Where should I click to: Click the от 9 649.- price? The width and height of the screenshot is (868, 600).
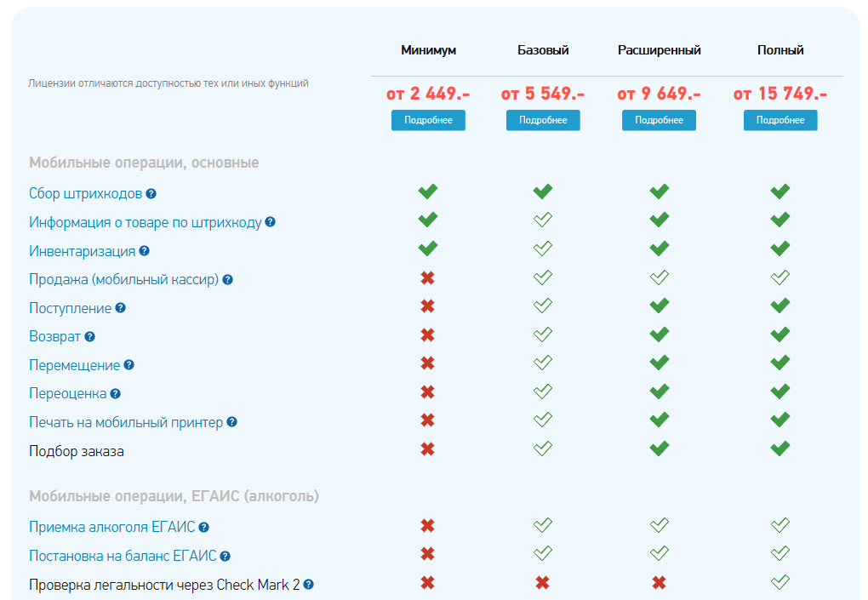coord(659,94)
